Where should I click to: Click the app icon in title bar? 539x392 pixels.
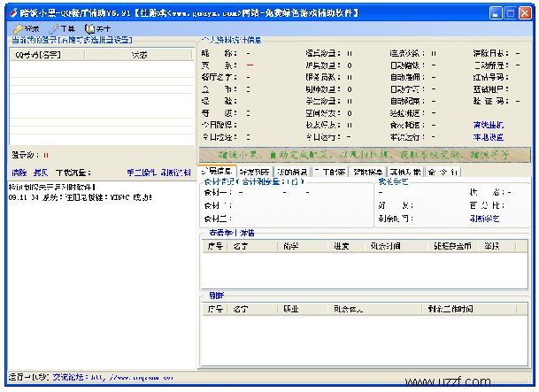click(13, 13)
